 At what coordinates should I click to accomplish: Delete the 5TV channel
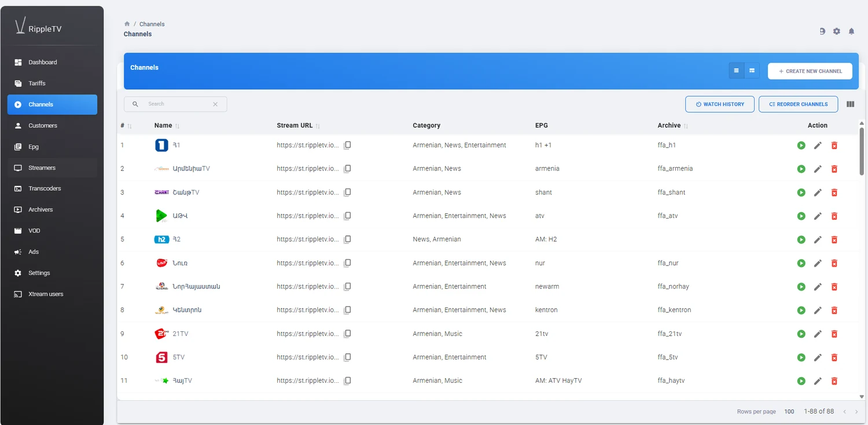pos(834,357)
